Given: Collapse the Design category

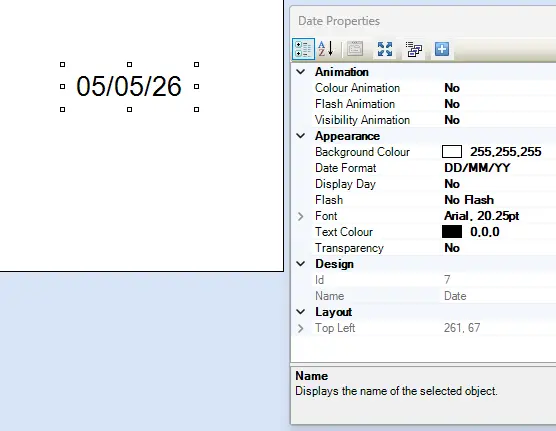Looking at the screenshot, I should click(x=301, y=264).
